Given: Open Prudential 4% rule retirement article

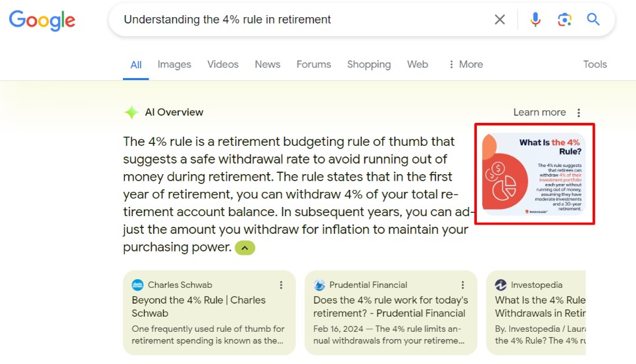Looking at the screenshot, I should (x=389, y=306).
